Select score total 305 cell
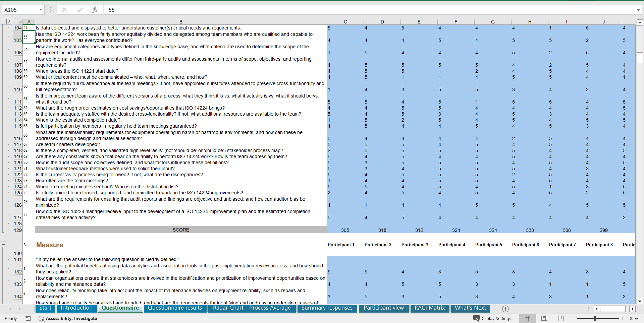This screenshot has width=644, height=323. tap(345, 230)
